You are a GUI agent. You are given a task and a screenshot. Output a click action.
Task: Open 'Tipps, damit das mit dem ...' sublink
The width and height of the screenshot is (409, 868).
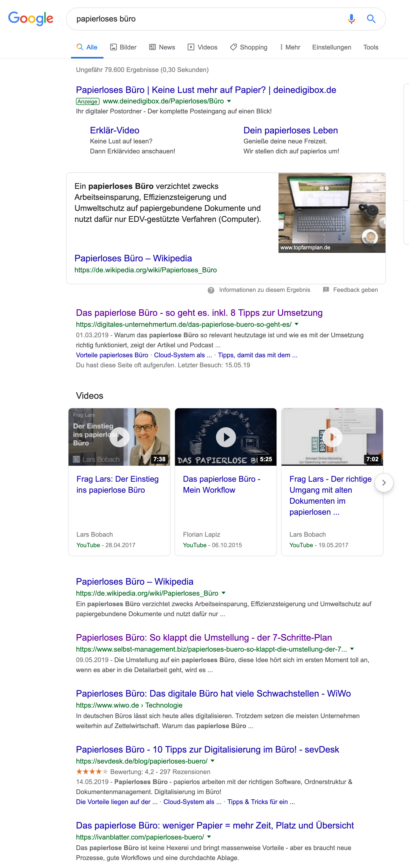click(x=257, y=355)
